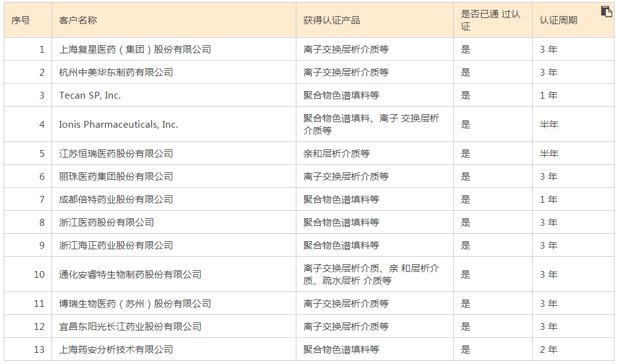Select the Tecan SP, Inc. cell
Screen dimensions: 617x364
90,95
